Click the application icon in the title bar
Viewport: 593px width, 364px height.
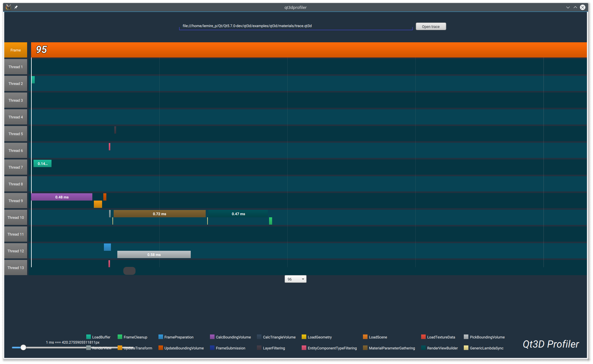point(8,7)
